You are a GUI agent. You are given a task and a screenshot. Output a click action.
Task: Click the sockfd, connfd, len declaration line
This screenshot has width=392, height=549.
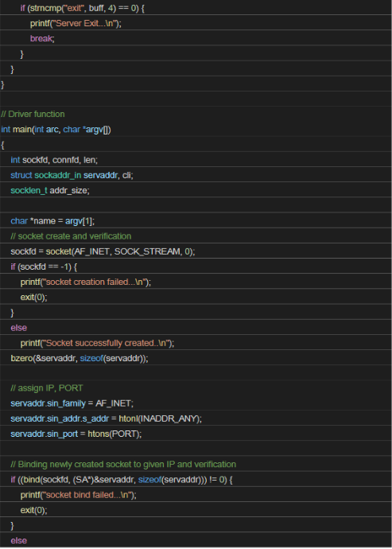pos(54,160)
